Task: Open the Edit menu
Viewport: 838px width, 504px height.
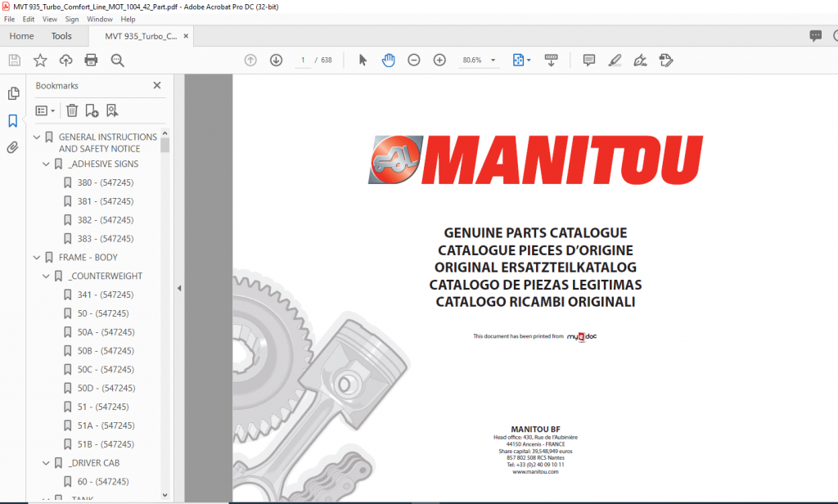Action: (x=29, y=20)
